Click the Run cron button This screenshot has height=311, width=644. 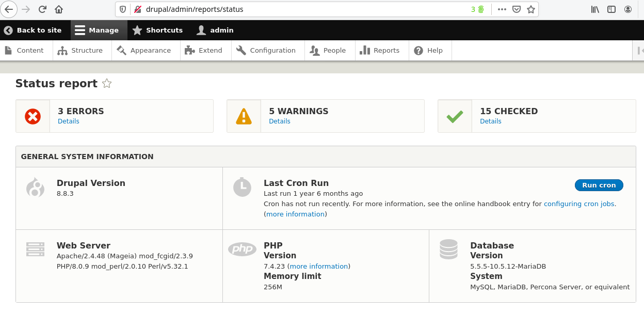(x=599, y=185)
